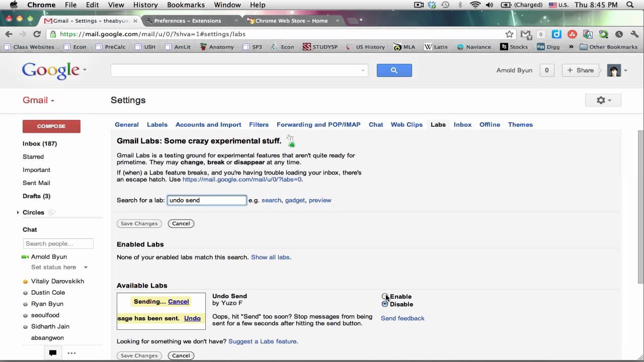Image resolution: width=644 pixels, height=362 pixels.
Task: Open the Themes tab
Action: [x=520, y=125]
